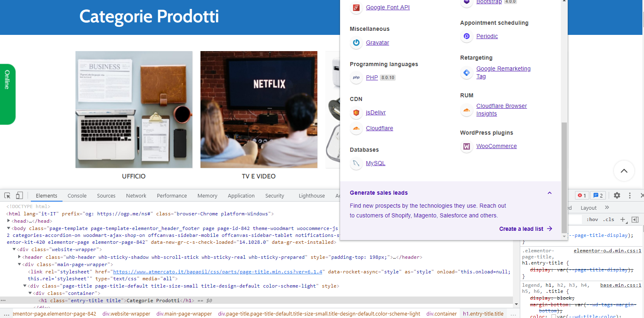Activate the DevTools inspect element picker
Viewport: 644px width, 318px height.
(x=7, y=196)
